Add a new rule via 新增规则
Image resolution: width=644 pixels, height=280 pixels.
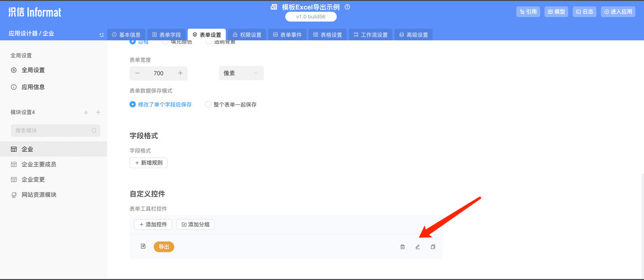(x=148, y=162)
